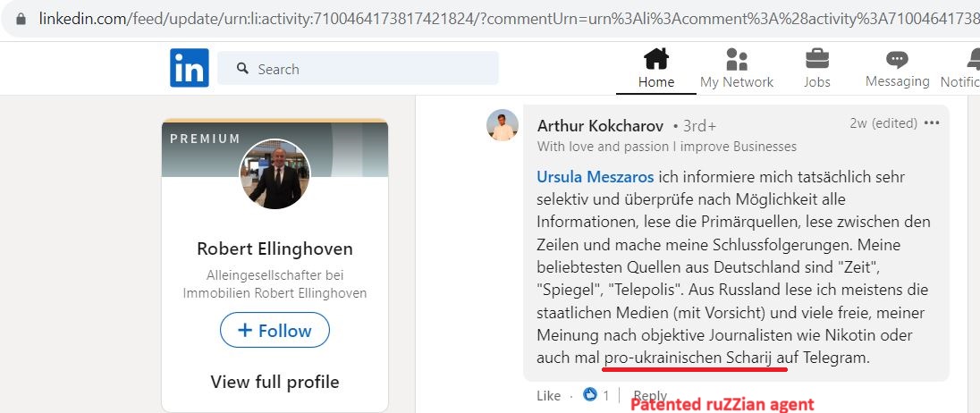The height and width of the screenshot is (413, 980).
Task: Click inside the LinkedIn Search field
Action: [359, 68]
